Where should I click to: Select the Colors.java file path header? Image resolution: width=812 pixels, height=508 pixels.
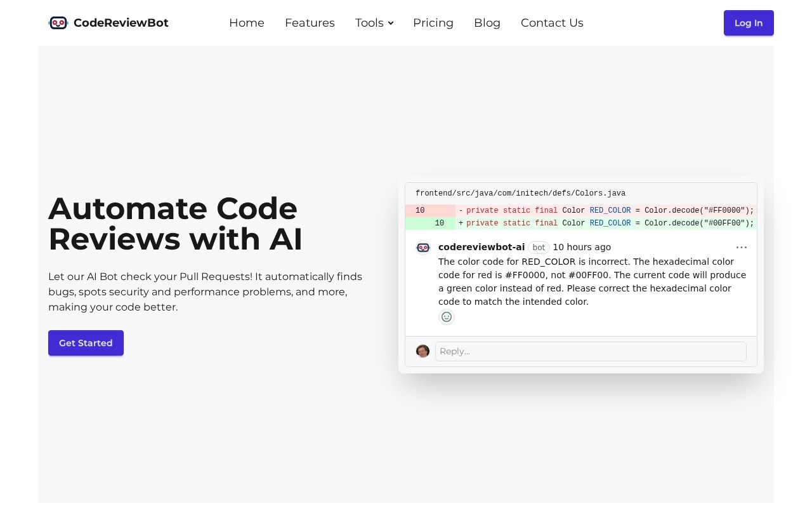tap(520, 193)
